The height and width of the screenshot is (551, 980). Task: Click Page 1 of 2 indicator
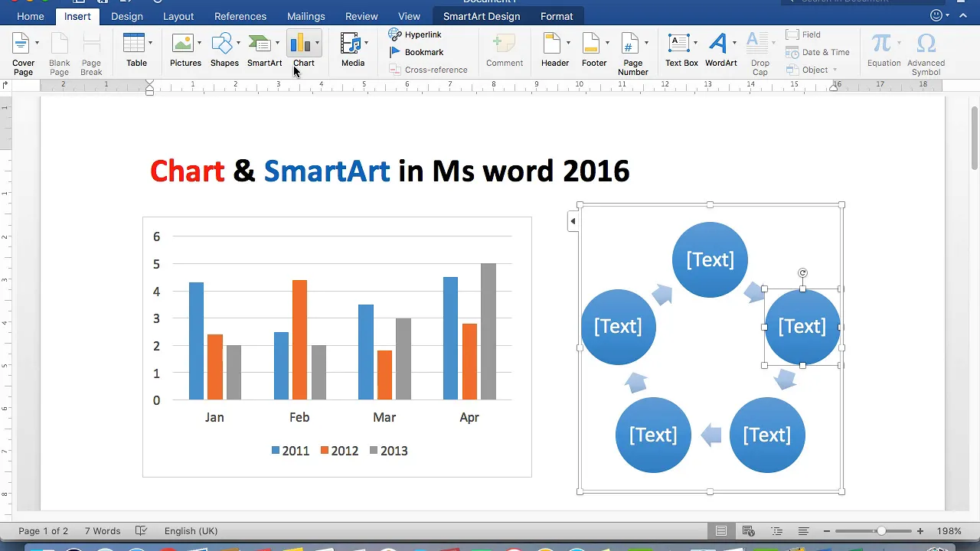point(44,531)
